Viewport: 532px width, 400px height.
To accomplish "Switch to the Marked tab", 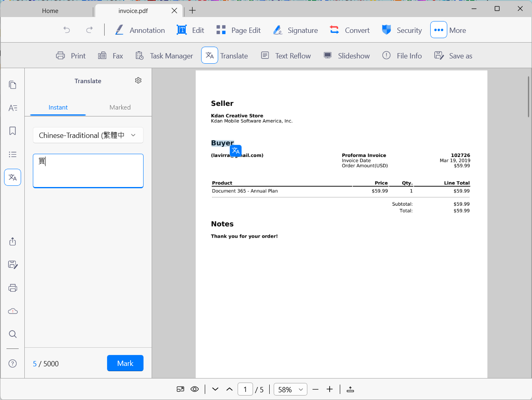I will click(x=120, y=108).
